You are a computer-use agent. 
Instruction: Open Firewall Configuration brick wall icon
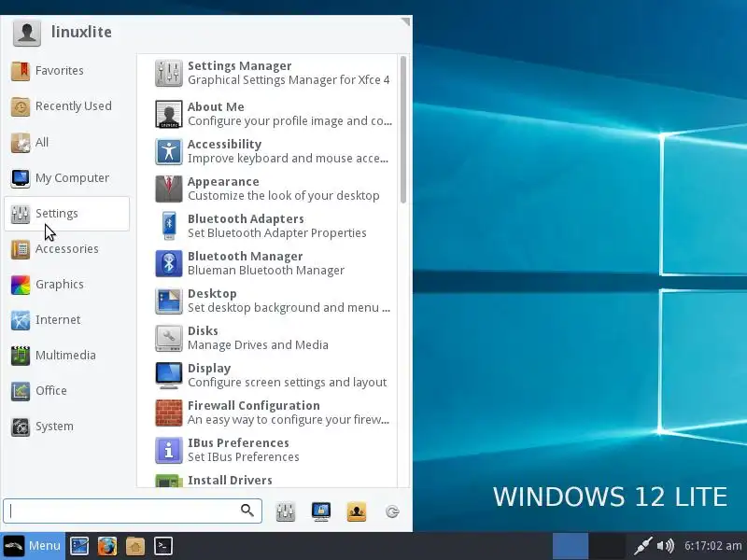[169, 413]
